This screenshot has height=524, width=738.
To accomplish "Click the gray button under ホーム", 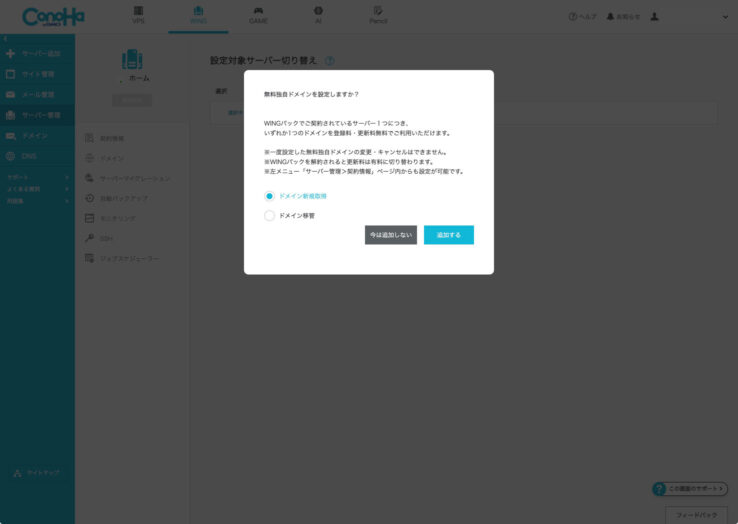I will pyautogui.click(x=132, y=100).
